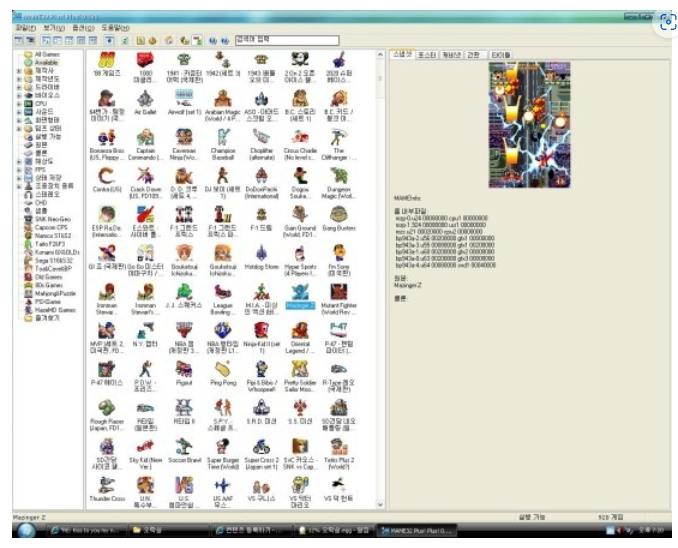Switch to the 캐비닛 tab
The image size is (678, 548).
click(451, 55)
